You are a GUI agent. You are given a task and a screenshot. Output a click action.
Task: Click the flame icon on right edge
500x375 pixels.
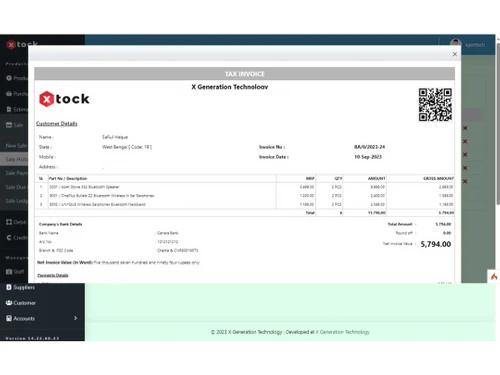point(494,276)
